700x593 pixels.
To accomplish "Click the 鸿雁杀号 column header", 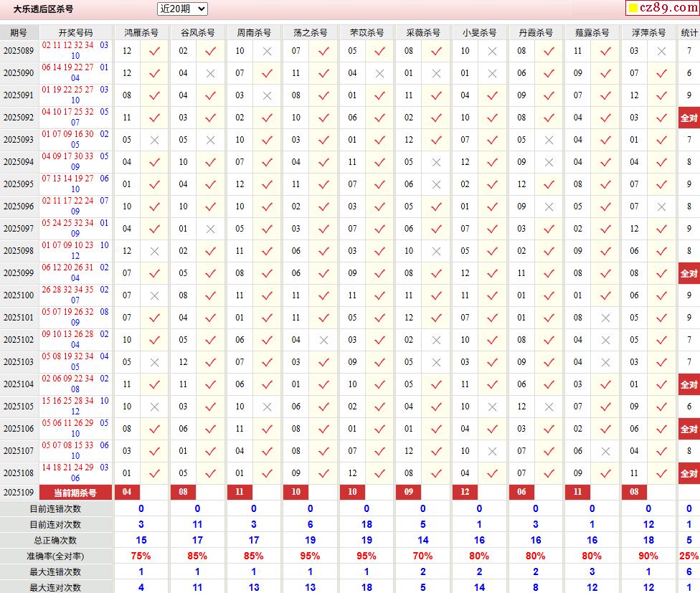I will click(141, 32).
